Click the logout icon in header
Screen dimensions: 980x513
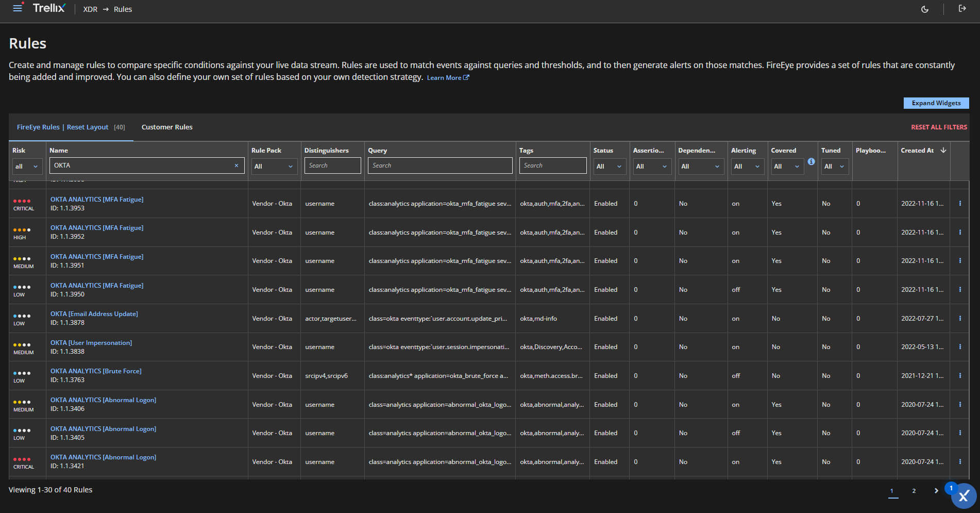(x=962, y=8)
